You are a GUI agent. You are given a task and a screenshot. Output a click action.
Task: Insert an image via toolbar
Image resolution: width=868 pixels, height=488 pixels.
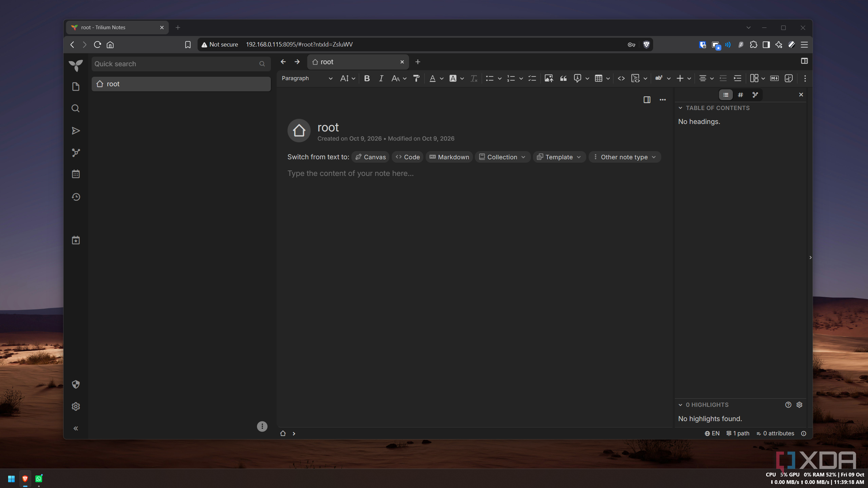tap(549, 78)
